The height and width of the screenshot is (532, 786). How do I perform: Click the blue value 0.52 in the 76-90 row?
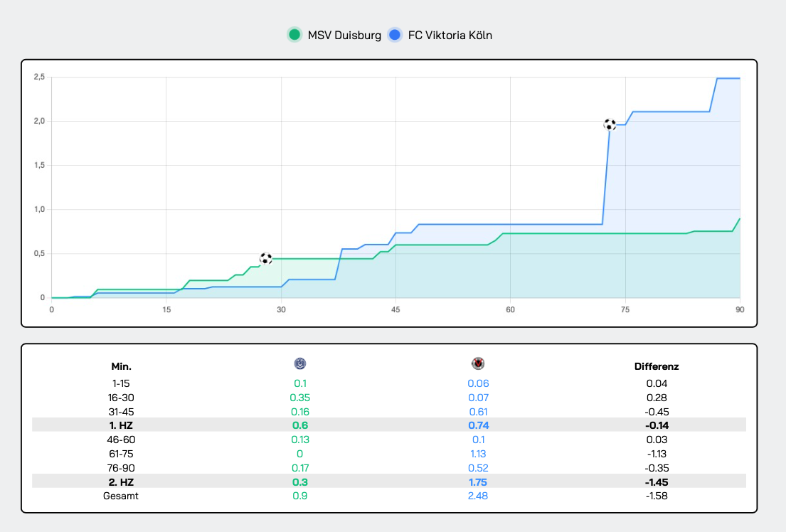tap(478, 468)
